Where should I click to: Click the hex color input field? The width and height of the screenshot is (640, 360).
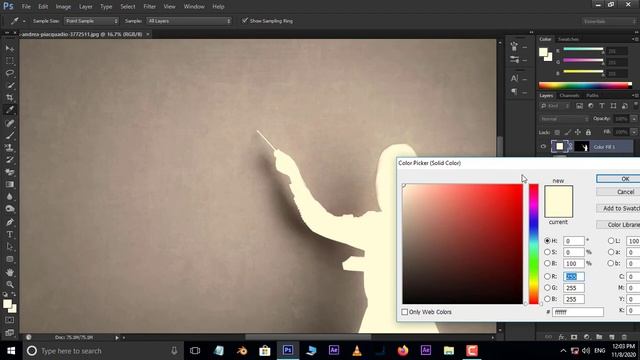(x=578, y=312)
